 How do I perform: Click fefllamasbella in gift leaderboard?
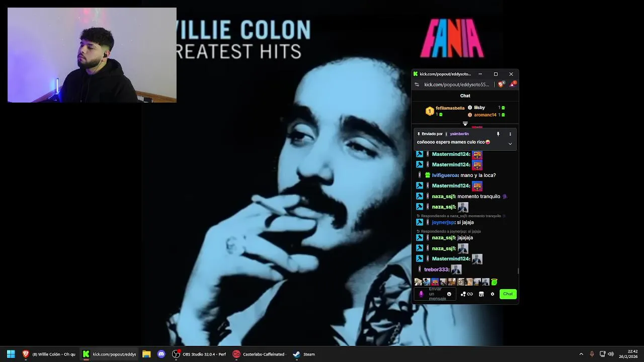point(450,108)
